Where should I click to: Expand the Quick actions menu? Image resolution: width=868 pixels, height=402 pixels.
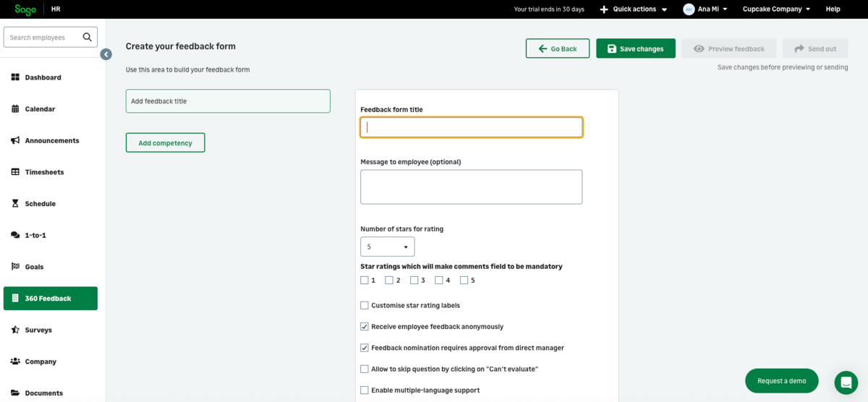point(634,9)
